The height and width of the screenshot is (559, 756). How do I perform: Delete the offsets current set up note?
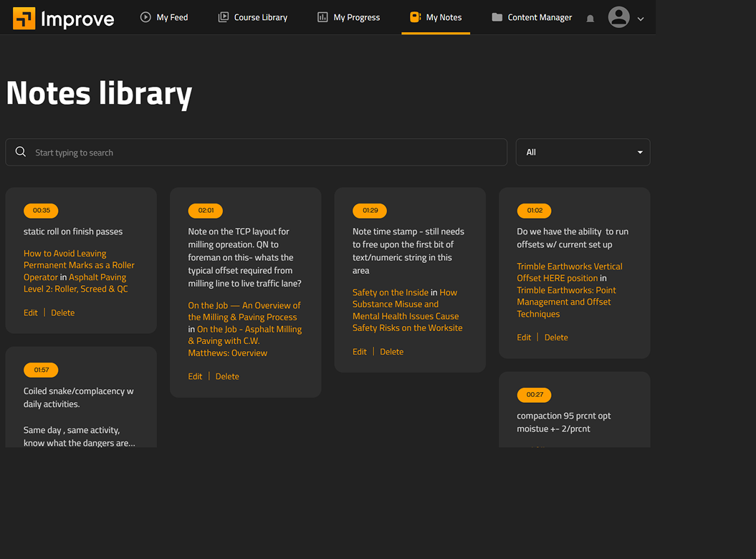[x=556, y=338]
